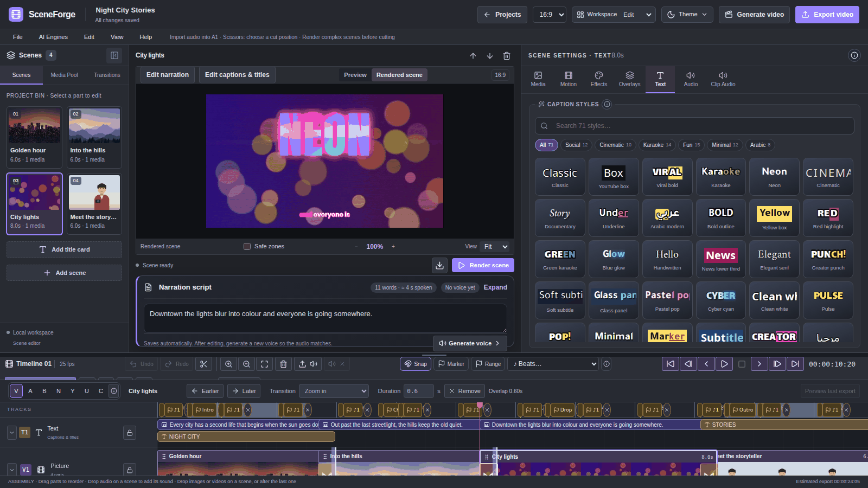Viewport: 868px width, 488px height.
Task: Switch to the Transitions tab
Action: [x=107, y=75]
